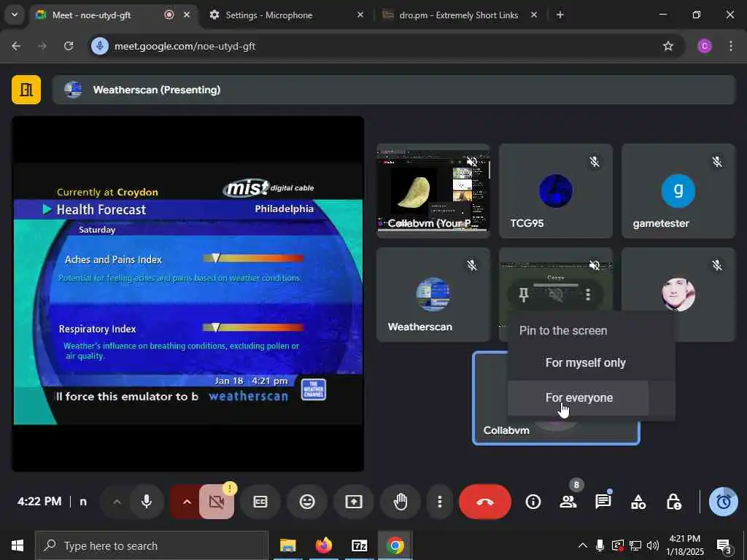
Task: Turn on the camera button
Action: pos(217,502)
